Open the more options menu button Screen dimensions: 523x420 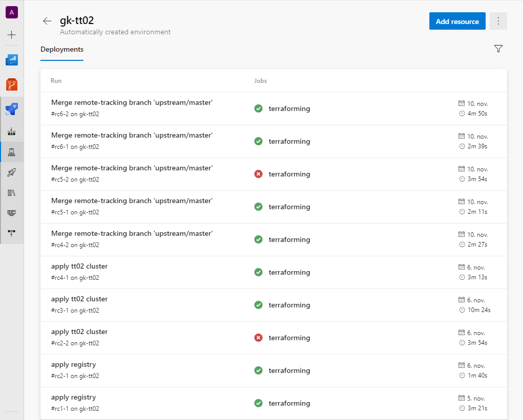pos(498,21)
